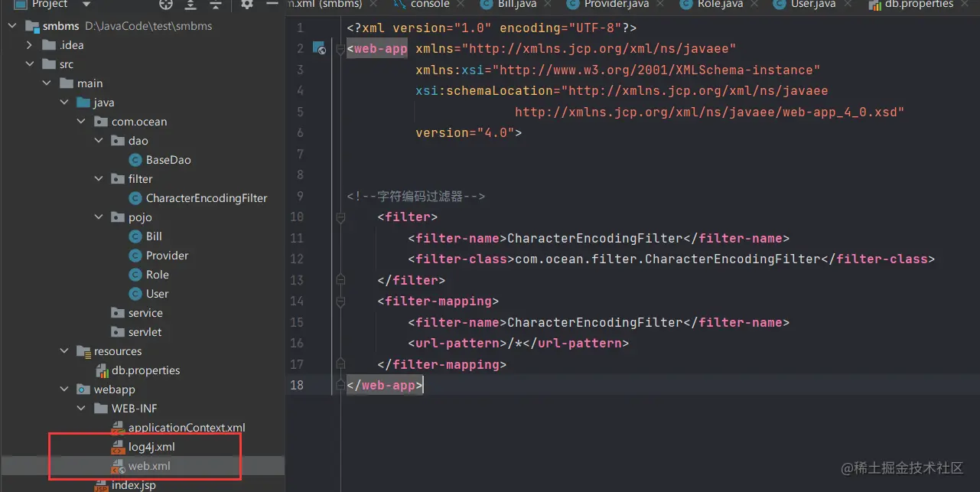Screen dimensions: 980x492
Task: Collapse the java source folder
Action: coord(64,103)
